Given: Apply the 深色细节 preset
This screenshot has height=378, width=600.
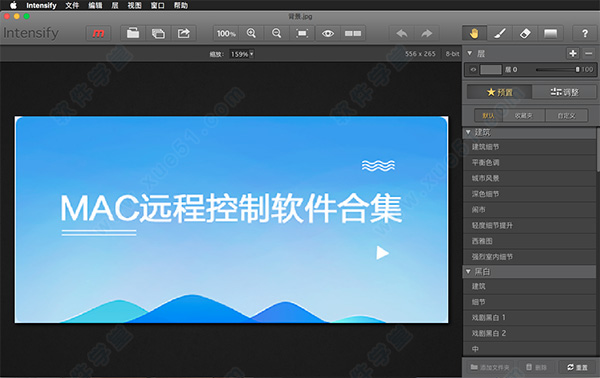Looking at the screenshot, I should point(530,194).
